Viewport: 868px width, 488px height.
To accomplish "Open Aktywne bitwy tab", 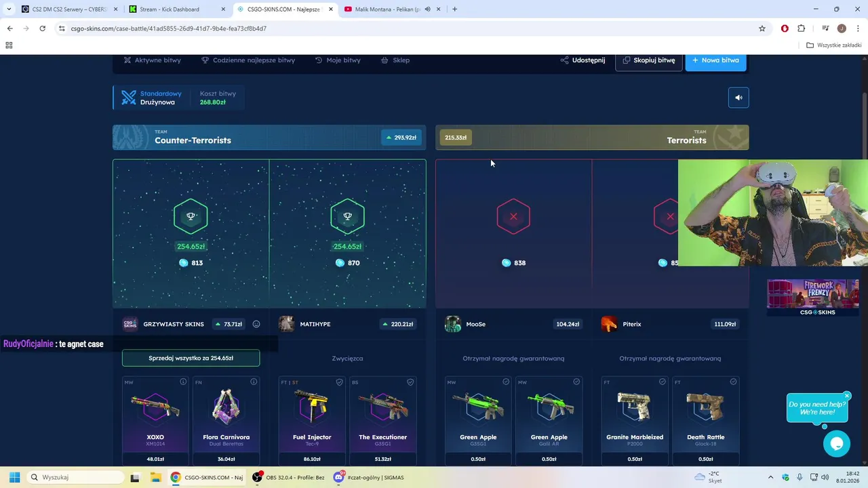I will click(x=152, y=60).
